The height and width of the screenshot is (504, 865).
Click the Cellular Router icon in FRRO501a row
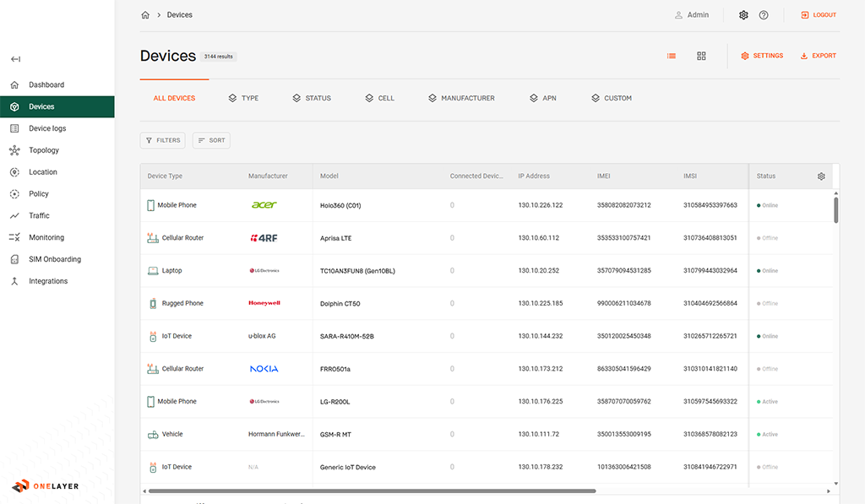153,369
